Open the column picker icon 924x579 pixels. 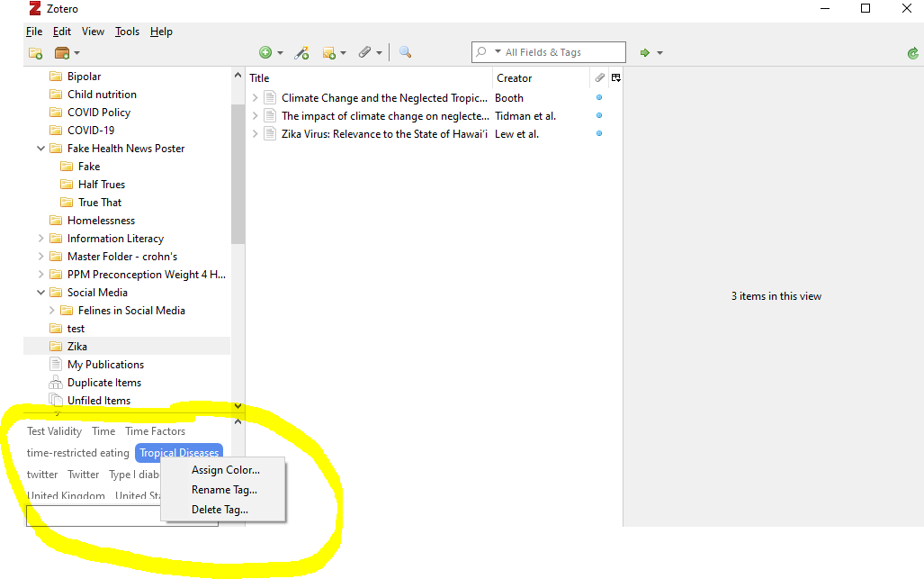pyautogui.click(x=615, y=77)
